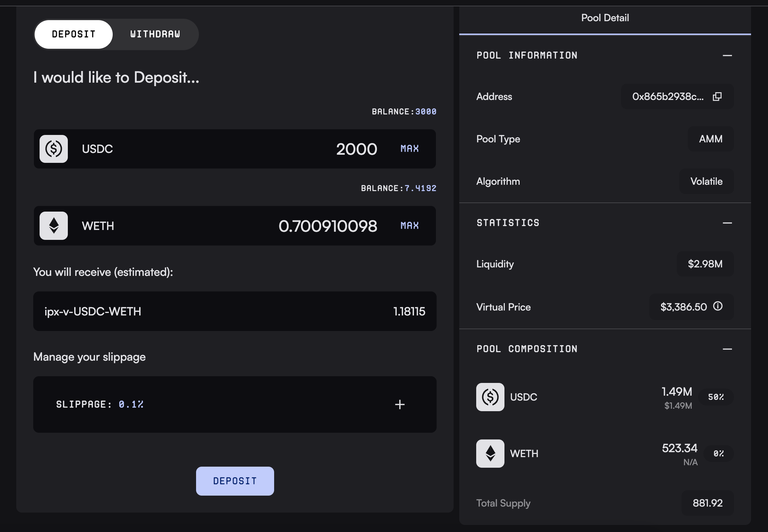Expand slippage settings with plus icon

pyautogui.click(x=400, y=404)
